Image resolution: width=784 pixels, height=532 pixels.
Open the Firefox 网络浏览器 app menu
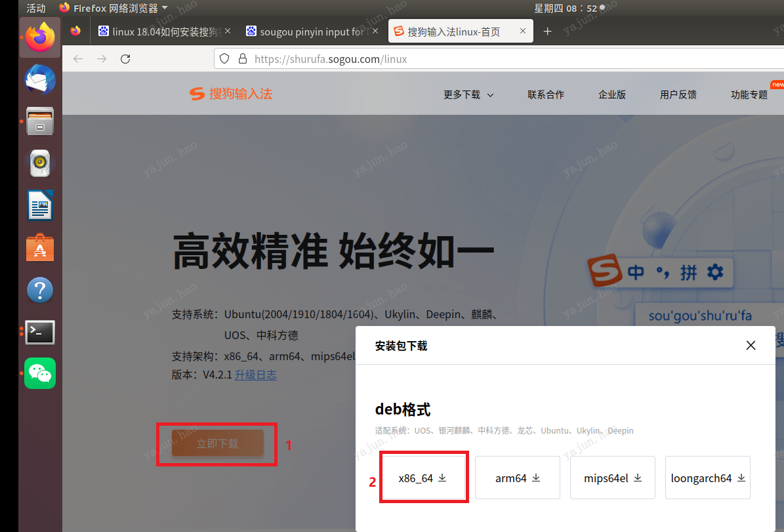[x=113, y=8]
